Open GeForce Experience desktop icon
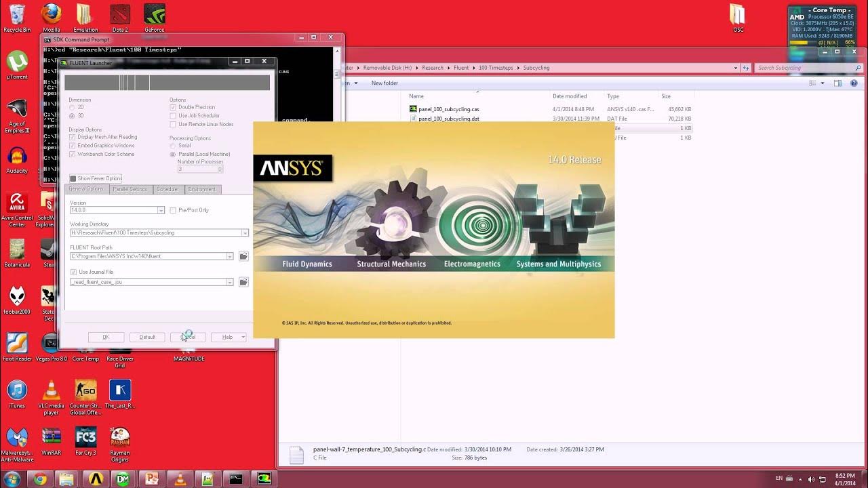This screenshot has width=868, height=488. pyautogui.click(x=155, y=18)
